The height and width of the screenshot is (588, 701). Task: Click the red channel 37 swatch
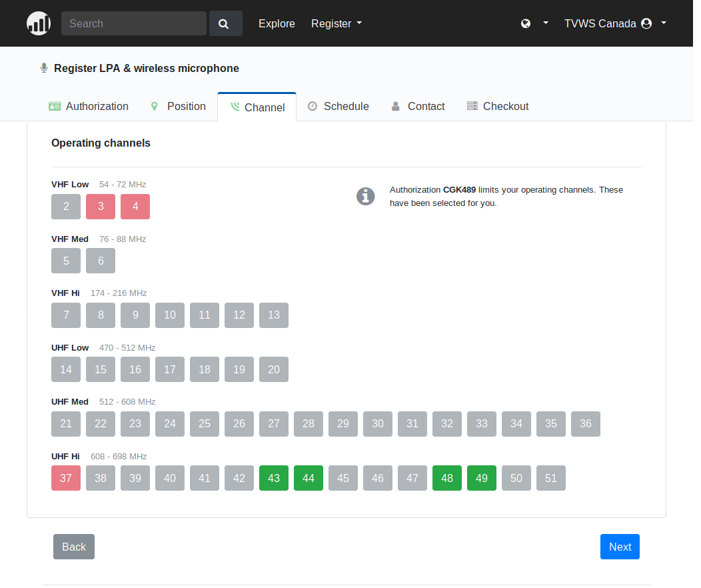(x=66, y=478)
